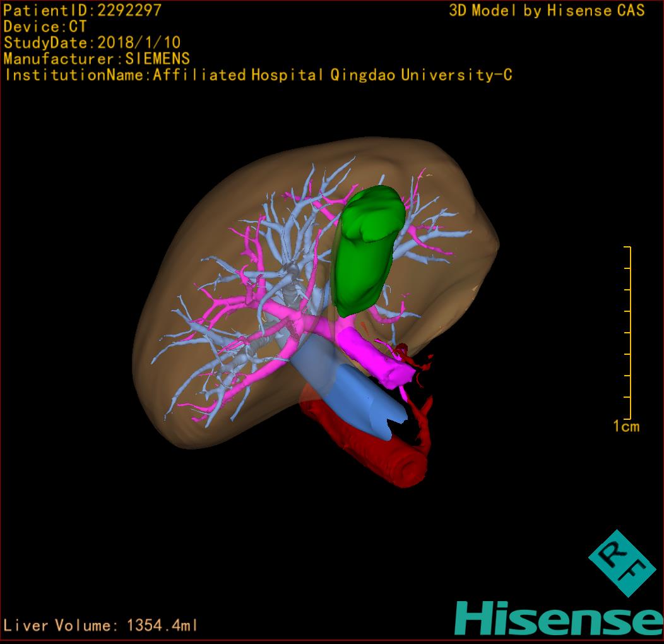Image resolution: width=664 pixels, height=644 pixels.
Task: Click the RF orientation cube icon
Action: [622, 563]
